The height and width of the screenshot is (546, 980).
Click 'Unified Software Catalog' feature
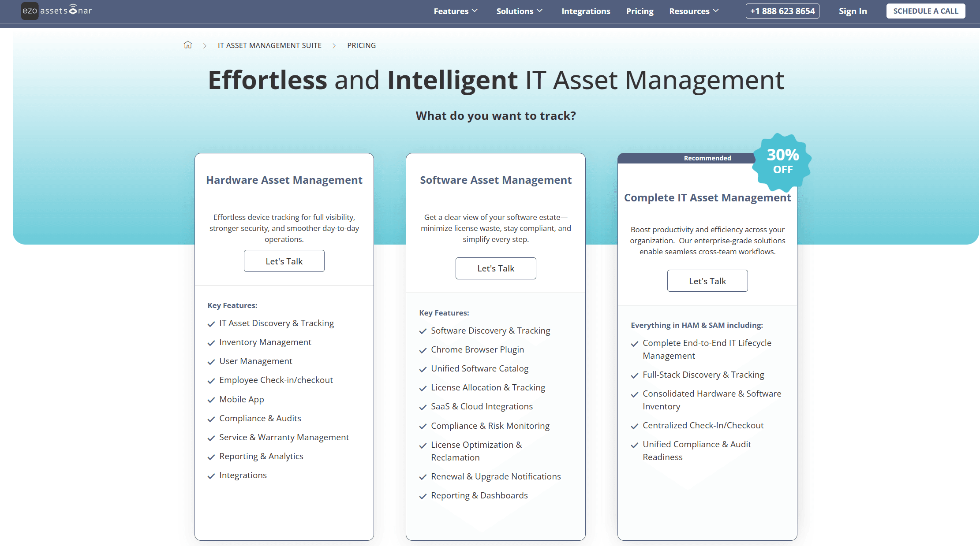[480, 368]
